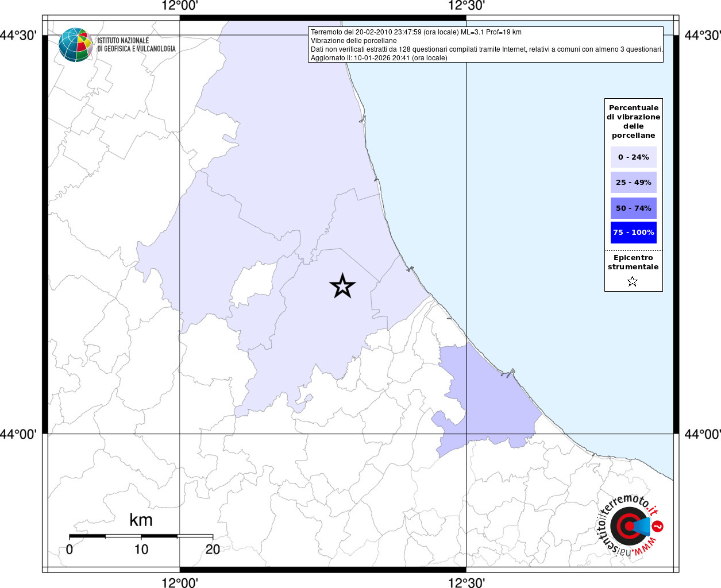Click the 10 mark on the scale bar

tap(141, 550)
